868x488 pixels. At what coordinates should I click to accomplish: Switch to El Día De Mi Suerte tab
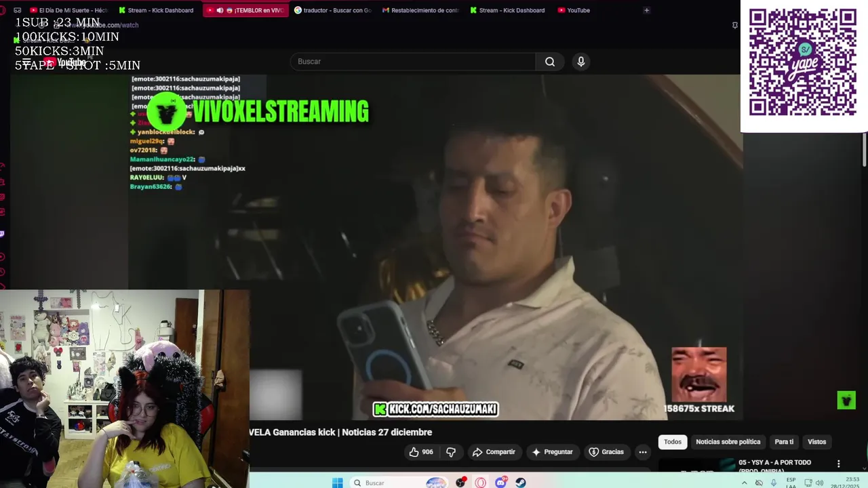(x=68, y=10)
